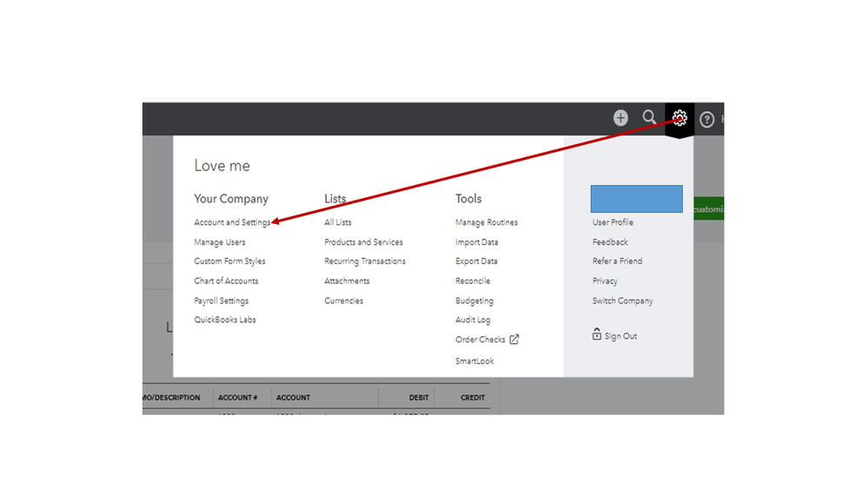Open Account and Settings
This screenshot has width=868, height=488.
232,222
